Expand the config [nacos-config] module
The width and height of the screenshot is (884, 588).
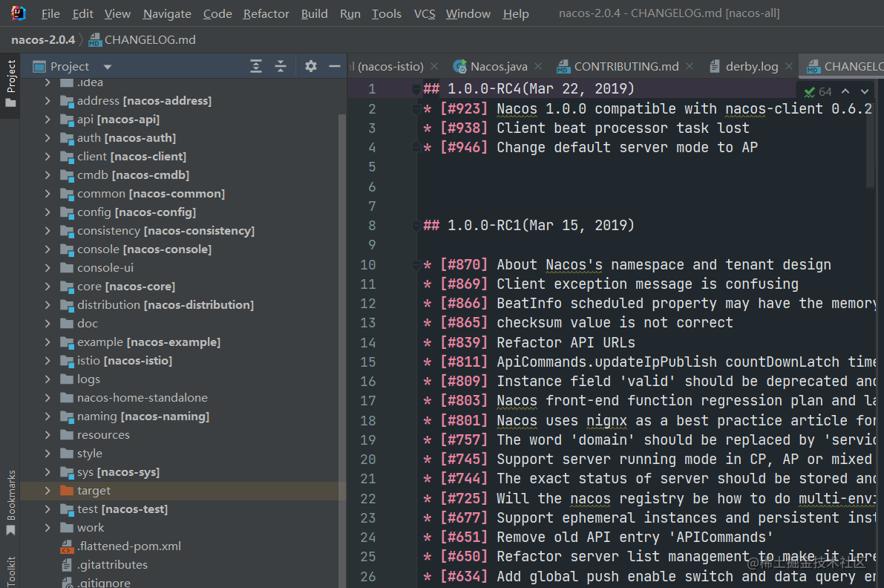48,212
